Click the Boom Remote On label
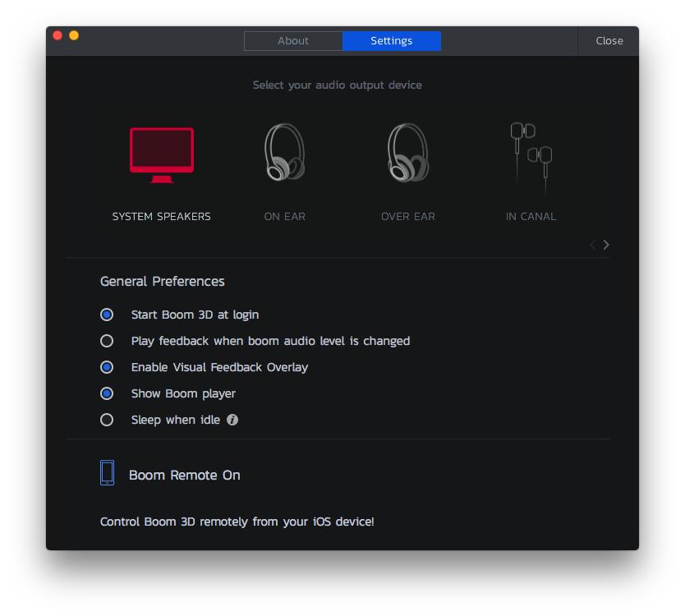The image size is (685, 616). [185, 475]
